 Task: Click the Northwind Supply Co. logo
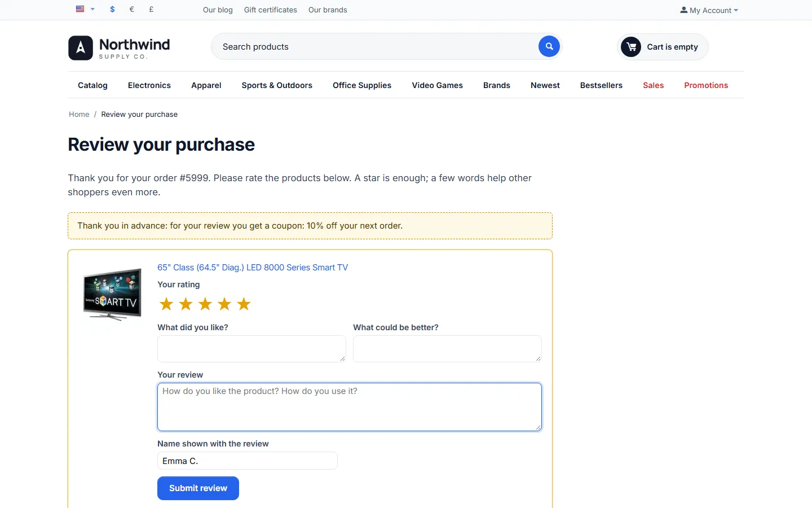[119, 48]
